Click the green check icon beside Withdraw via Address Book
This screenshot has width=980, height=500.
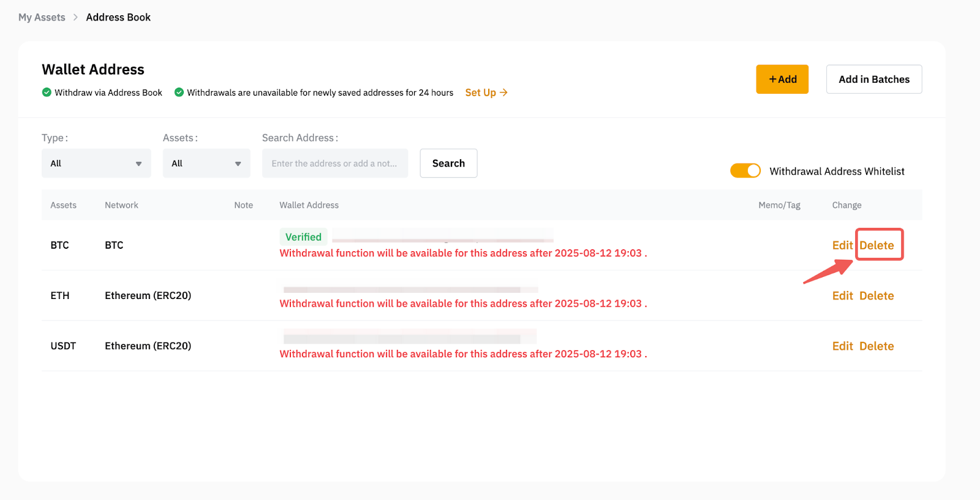pos(47,93)
